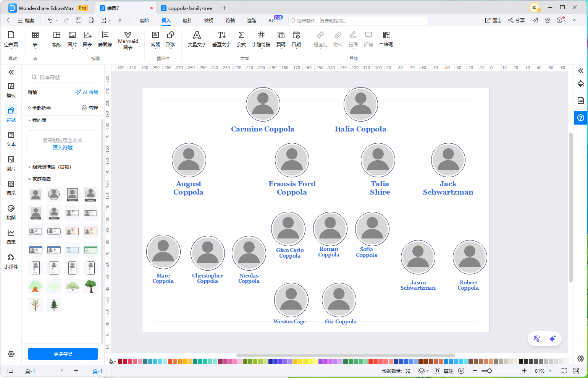This screenshot has width=588, height=378.
Task: Insert vector text (矢量文字)
Action: pos(197,39)
